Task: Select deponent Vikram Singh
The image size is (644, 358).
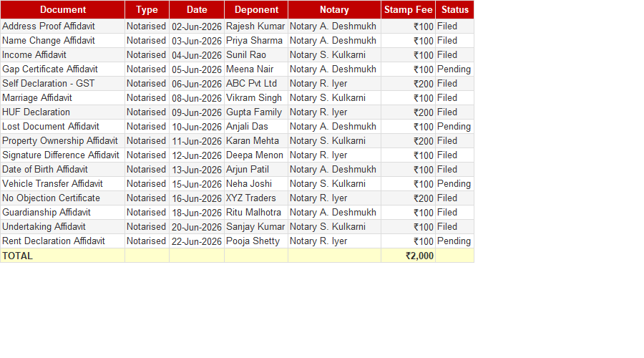Action: pos(256,98)
